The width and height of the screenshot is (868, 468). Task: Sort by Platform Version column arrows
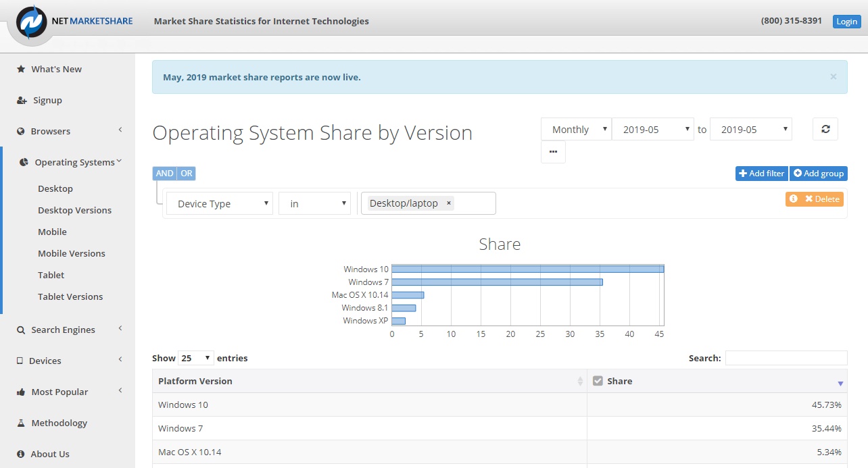(x=580, y=382)
